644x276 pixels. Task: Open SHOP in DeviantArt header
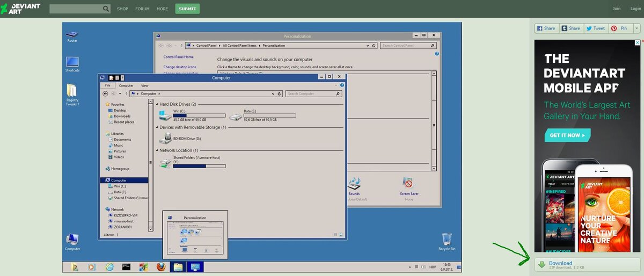[x=122, y=9]
